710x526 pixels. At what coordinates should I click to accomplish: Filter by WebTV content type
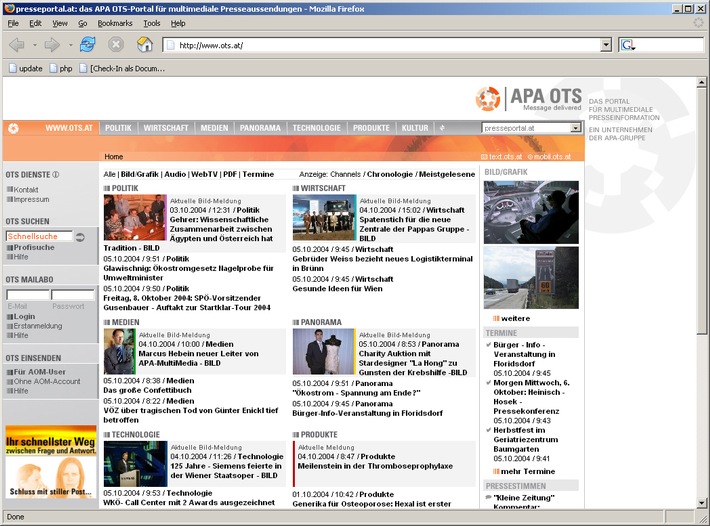[x=204, y=174]
